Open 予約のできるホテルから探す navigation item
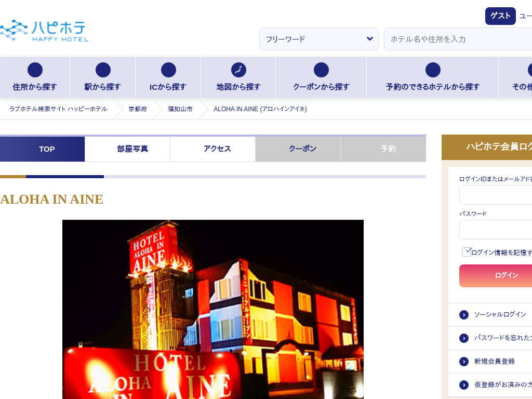 click(x=433, y=78)
